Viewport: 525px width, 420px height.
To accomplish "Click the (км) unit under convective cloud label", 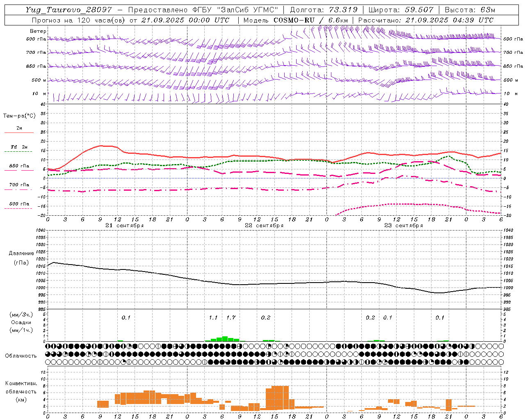I will pyautogui.click(x=21, y=399).
